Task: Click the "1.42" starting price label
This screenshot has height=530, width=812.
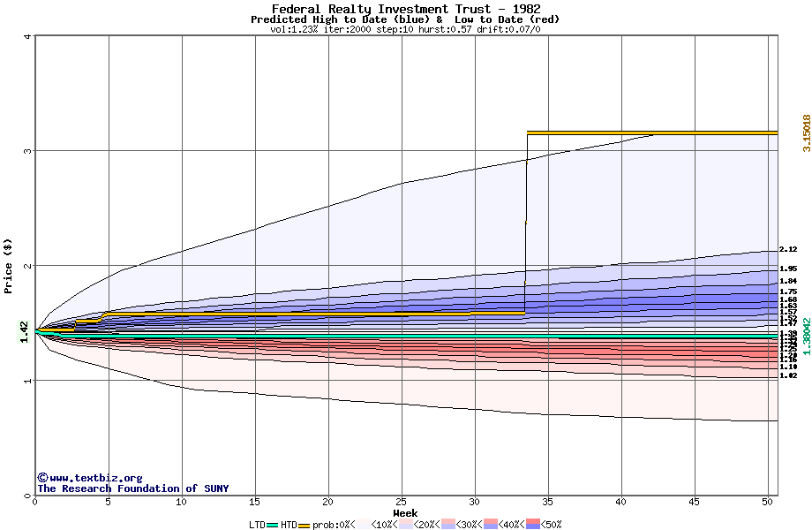Action: click(x=24, y=331)
